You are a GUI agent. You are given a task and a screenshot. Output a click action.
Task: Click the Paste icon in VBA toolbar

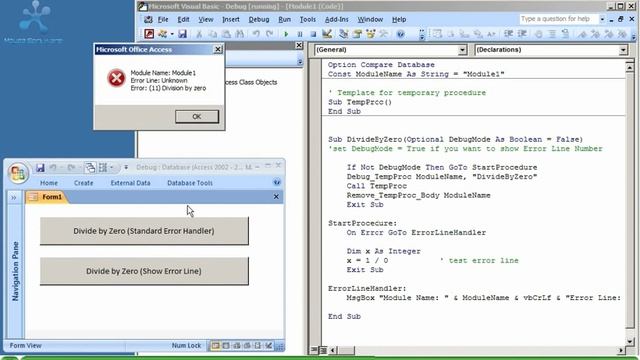coord(226,34)
